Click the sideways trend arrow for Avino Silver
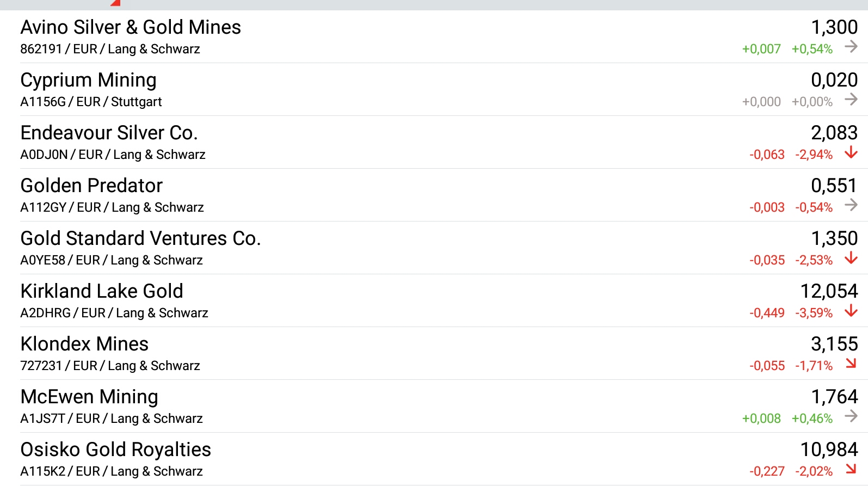Screen dimensions: 868x486 coord(851,47)
